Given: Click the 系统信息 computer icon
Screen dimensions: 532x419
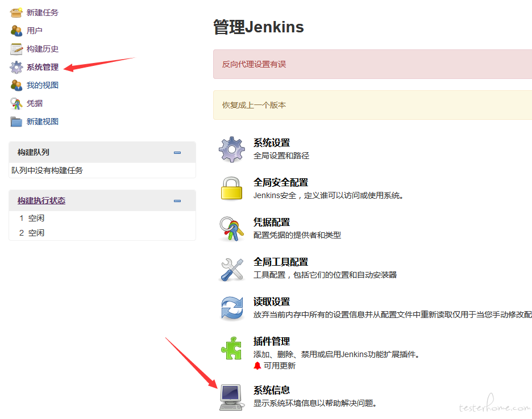Looking at the screenshot, I should [x=232, y=397].
